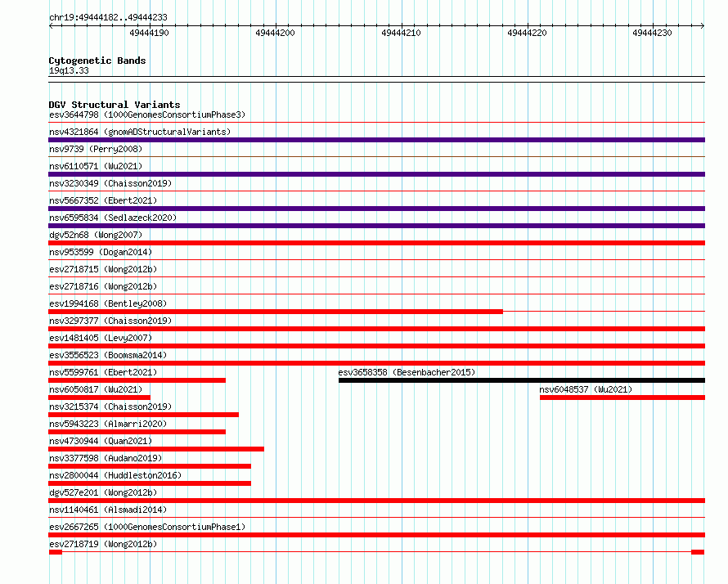The image size is (728, 584).
Task: Open variant esv1481405 (Levy2007)
Action: pos(101,338)
